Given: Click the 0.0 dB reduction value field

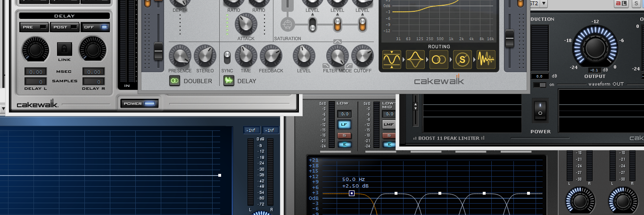Looking at the screenshot, I should (540, 76).
